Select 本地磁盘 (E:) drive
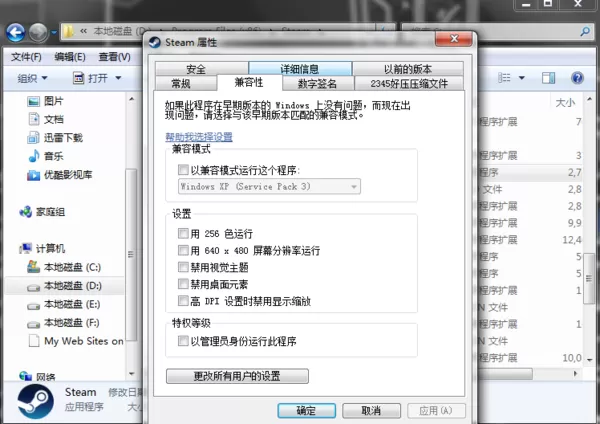This screenshot has height=424, width=600. (x=64, y=304)
